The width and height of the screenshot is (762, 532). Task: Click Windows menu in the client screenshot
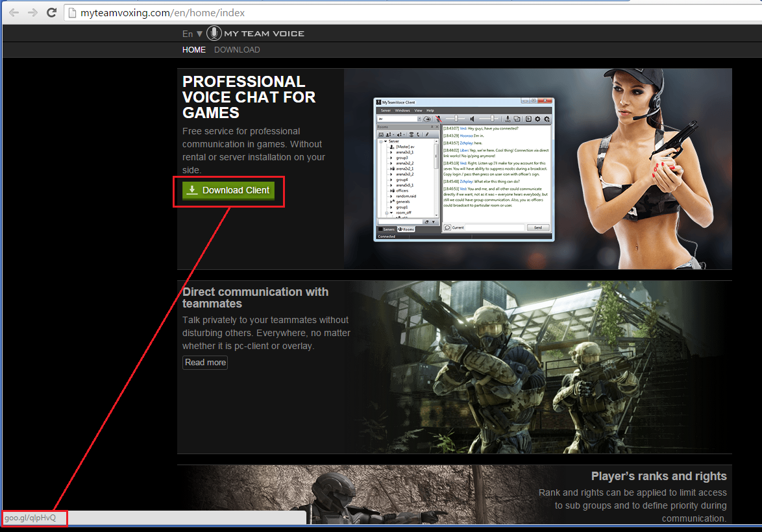[402, 110]
